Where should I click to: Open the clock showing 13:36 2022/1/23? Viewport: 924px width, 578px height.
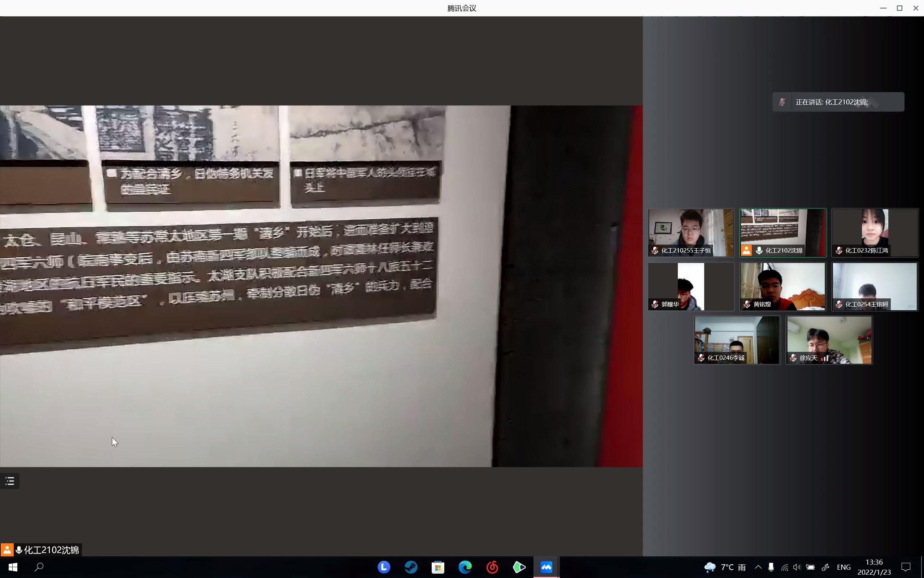874,567
